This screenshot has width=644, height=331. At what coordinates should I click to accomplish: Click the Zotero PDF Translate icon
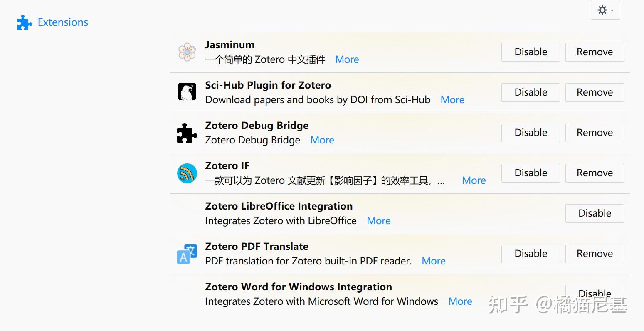click(187, 254)
